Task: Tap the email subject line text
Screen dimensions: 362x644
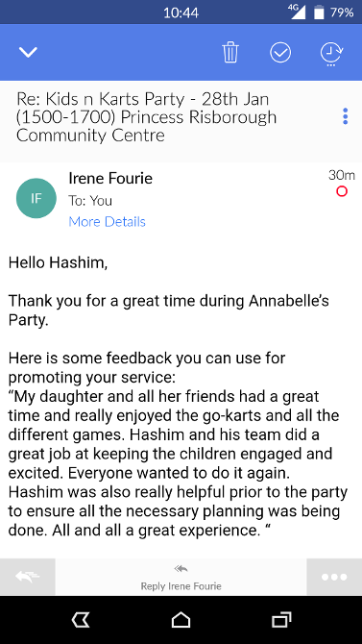Action: [147, 117]
